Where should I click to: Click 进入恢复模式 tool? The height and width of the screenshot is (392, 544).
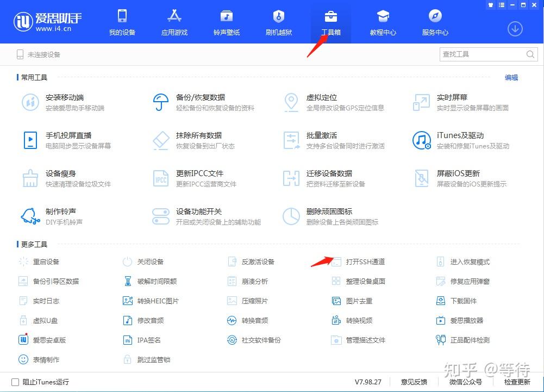[x=463, y=262]
